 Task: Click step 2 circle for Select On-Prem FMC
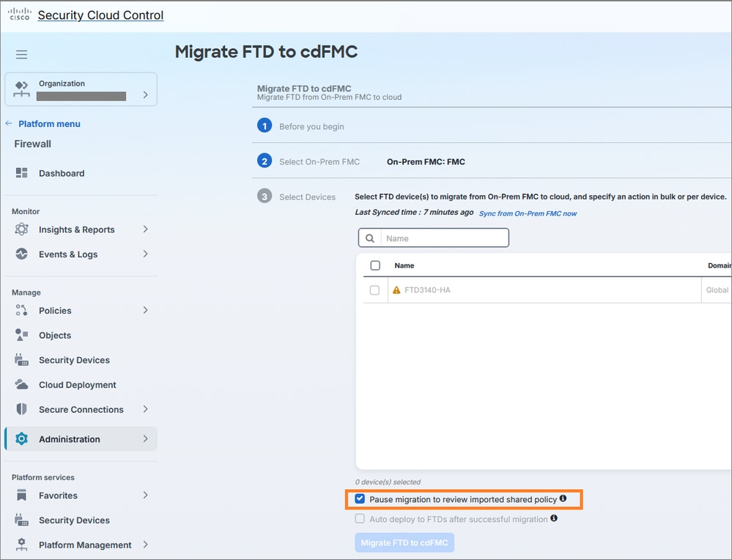265,161
